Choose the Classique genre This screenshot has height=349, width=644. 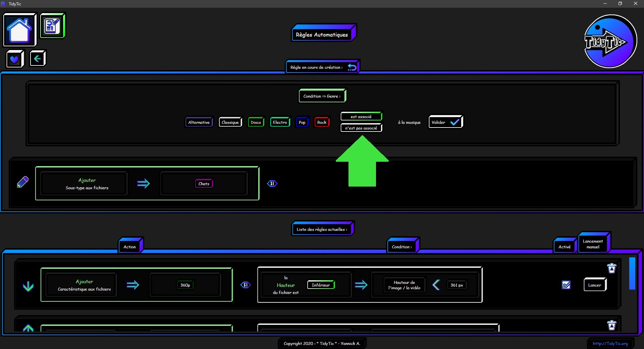point(230,122)
